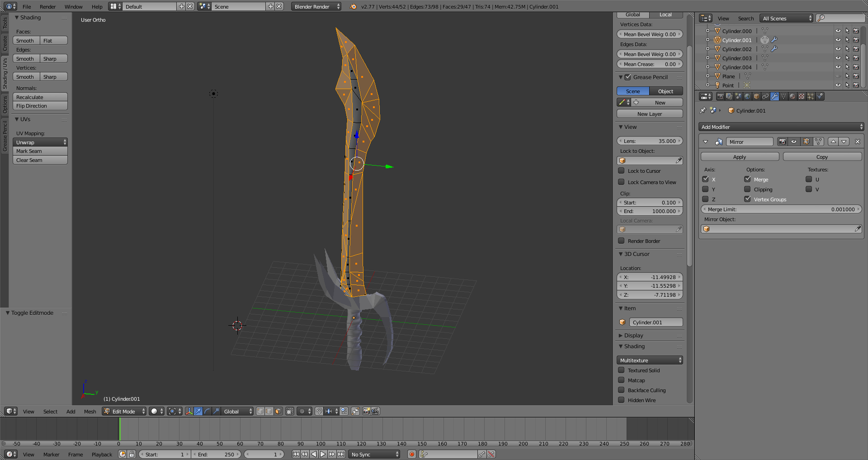Disable the mirror X axis checkbox
868x460 pixels.
pyautogui.click(x=705, y=179)
